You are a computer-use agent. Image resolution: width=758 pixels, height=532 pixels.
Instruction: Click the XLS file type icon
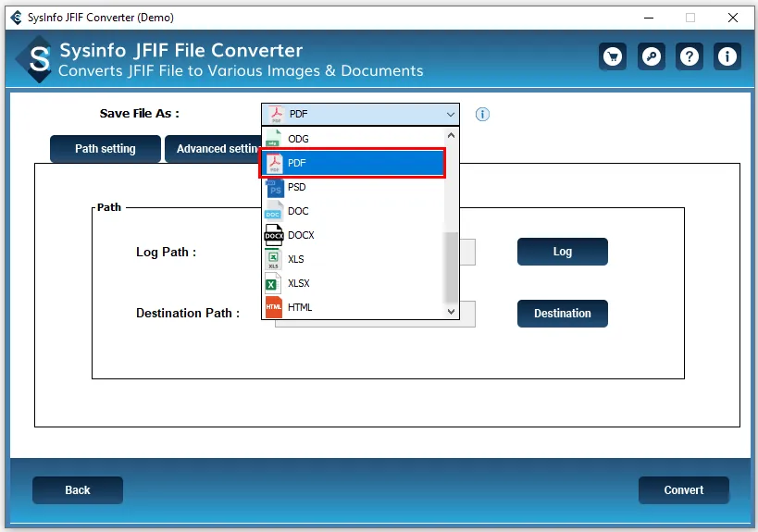tap(273, 259)
